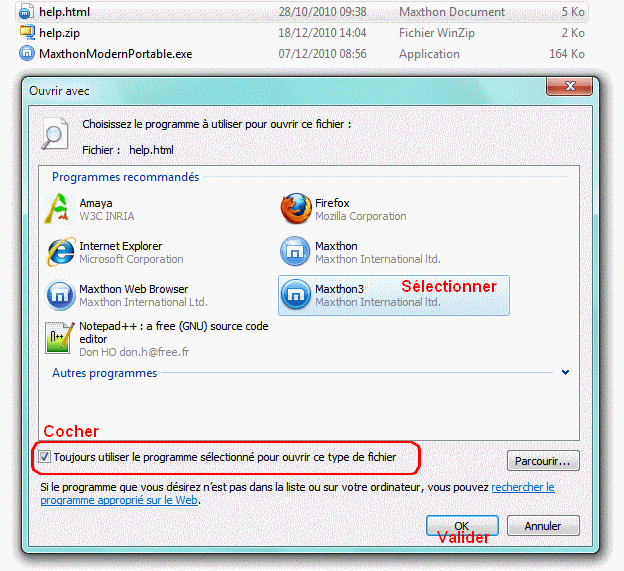The image size is (624, 571).
Task: Select MaxthonModernPortable.exe file name
Action: coord(115,54)
